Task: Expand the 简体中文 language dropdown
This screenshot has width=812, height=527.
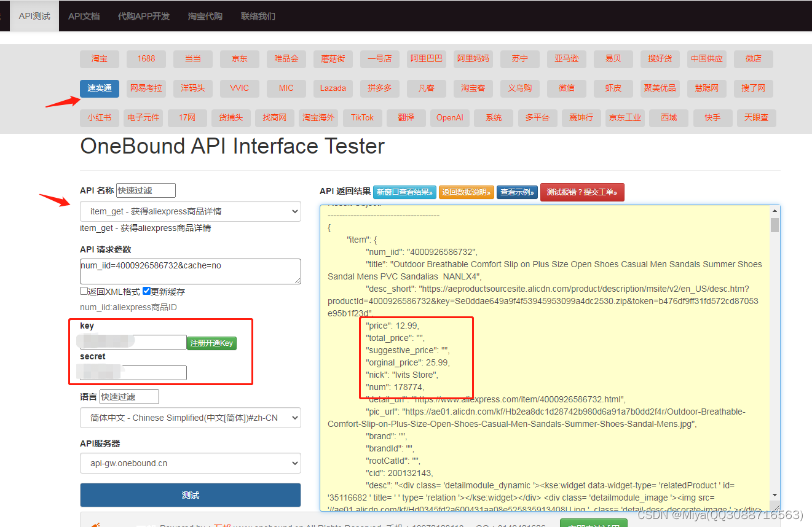Action: 191,418
